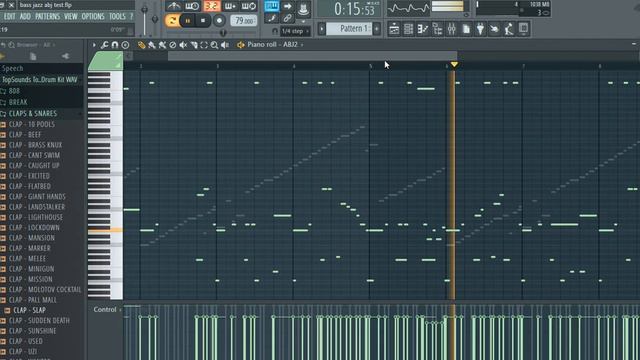Switch pattern/song mode button
The image size is (640, 360).
point(172,21)
